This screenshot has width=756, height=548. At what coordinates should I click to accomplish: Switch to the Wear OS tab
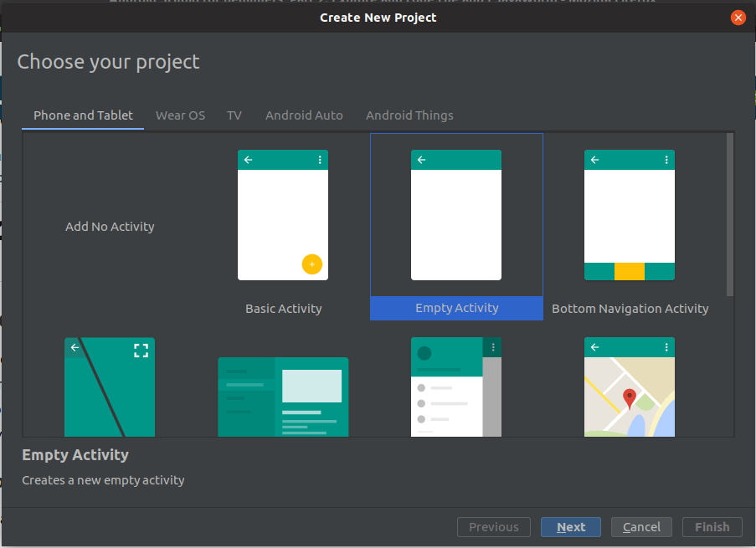coord(180,115)
